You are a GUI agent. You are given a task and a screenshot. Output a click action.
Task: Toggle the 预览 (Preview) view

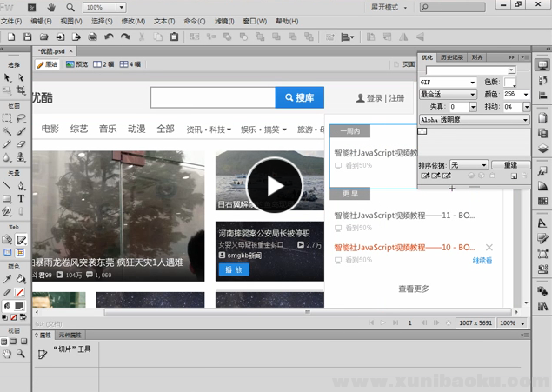tap(76, 64)
